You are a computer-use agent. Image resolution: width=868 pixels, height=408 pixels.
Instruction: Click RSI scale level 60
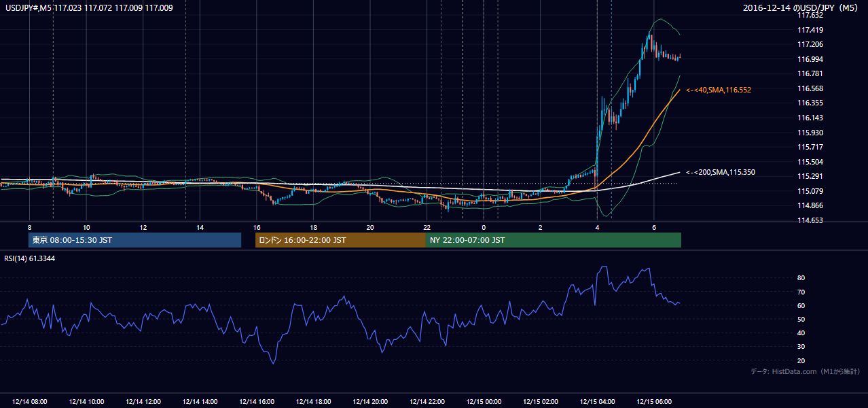(x=801, y=305)
